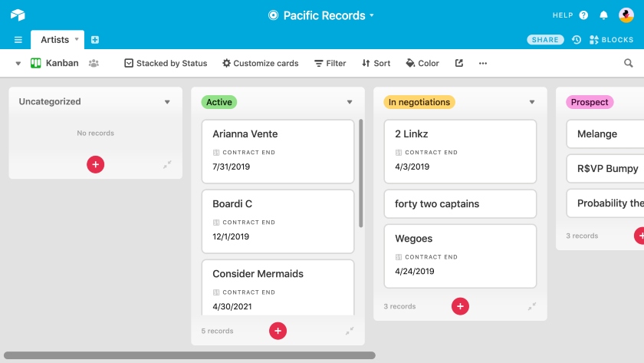Open the Color options in toolbar
Screen dimensions: 644x363
422,63
